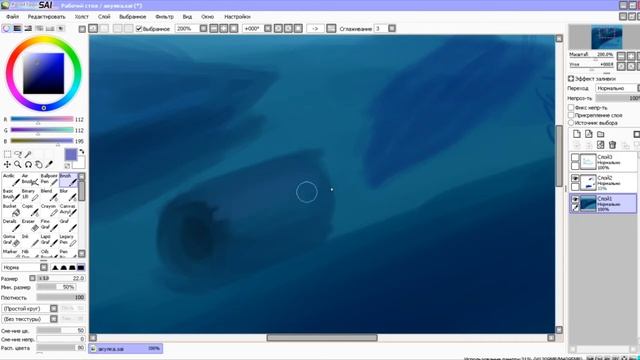Select the rectangular selection tool

(x=7, y=154)
